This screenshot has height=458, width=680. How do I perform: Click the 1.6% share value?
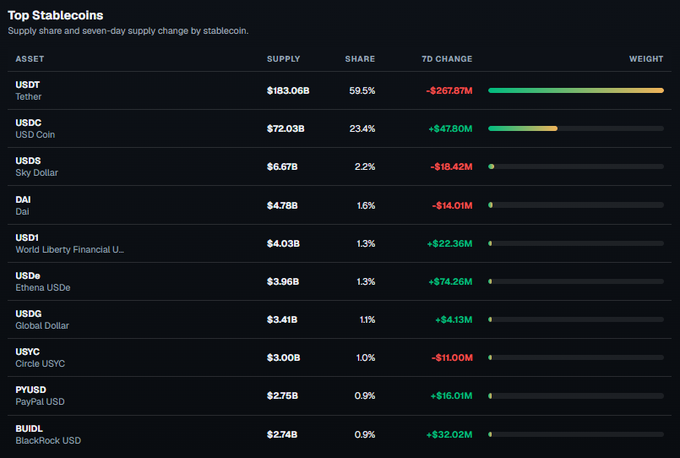(366, 206)
